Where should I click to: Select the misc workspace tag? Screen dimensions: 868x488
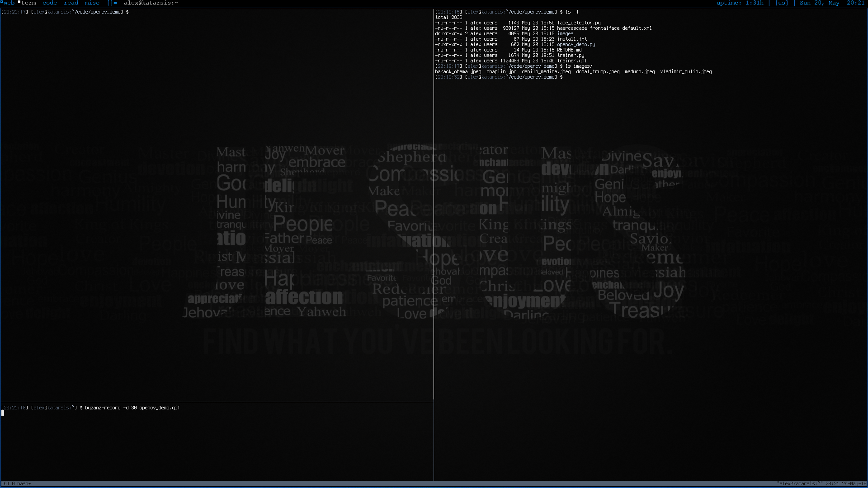tap(92, 3)
